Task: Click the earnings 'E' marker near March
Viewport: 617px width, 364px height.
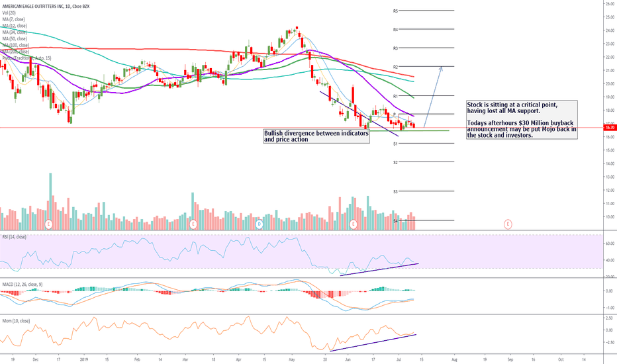Action: click(193, 224)
